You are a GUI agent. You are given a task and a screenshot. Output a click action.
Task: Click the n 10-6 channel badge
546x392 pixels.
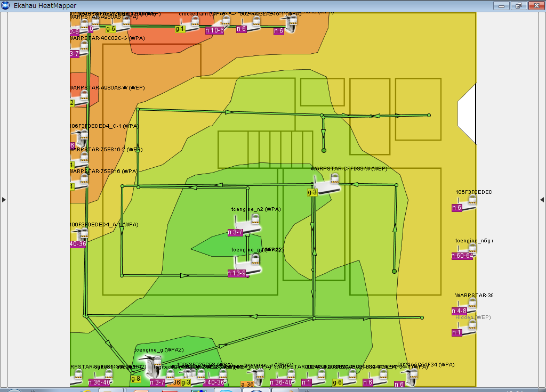(x=214, y=30)
